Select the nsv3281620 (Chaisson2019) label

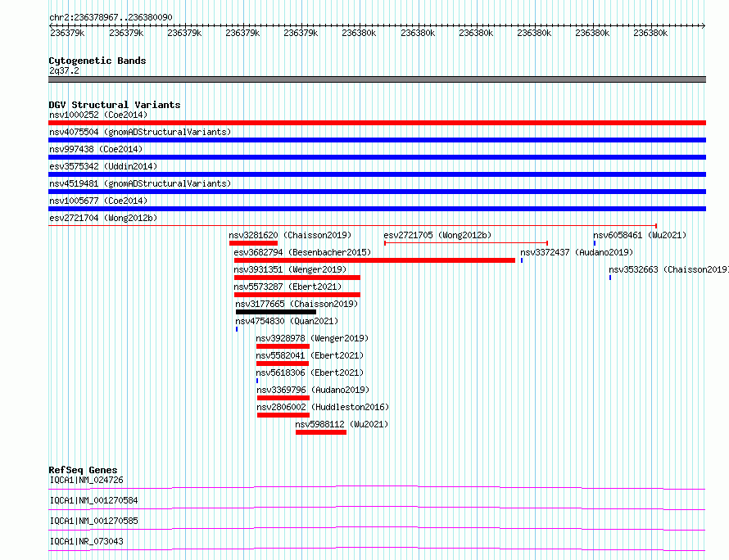(x=290, y=235)
